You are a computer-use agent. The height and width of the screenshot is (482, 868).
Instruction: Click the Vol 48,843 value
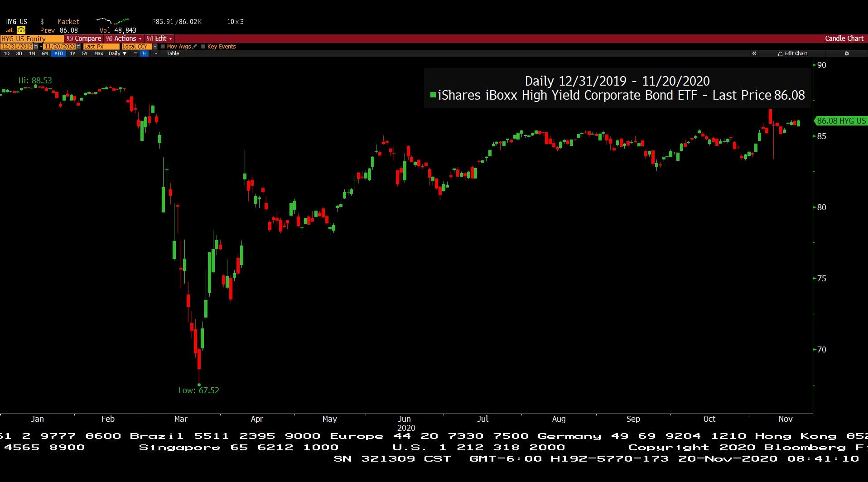pos(118,30)
